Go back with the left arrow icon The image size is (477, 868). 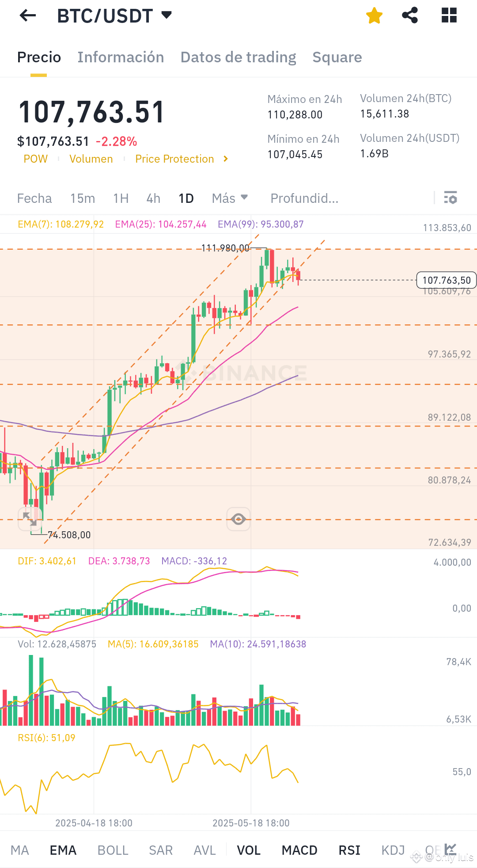click(28, 16)
